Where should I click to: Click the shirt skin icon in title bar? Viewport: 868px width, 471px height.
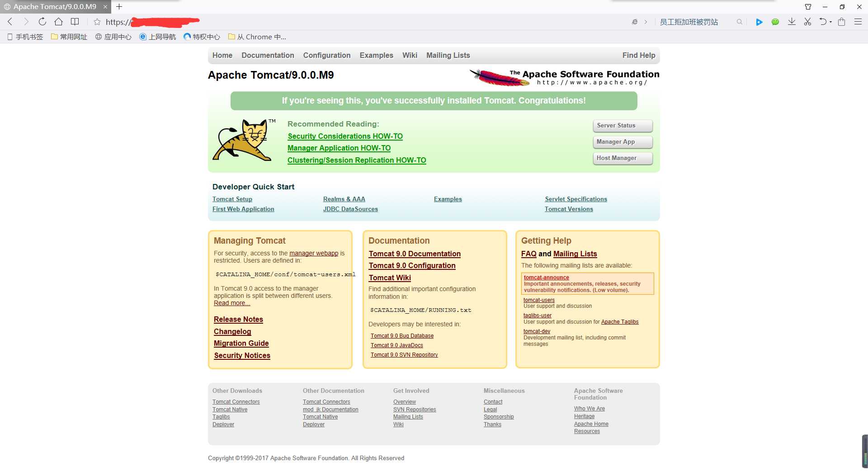click(808, 7)
